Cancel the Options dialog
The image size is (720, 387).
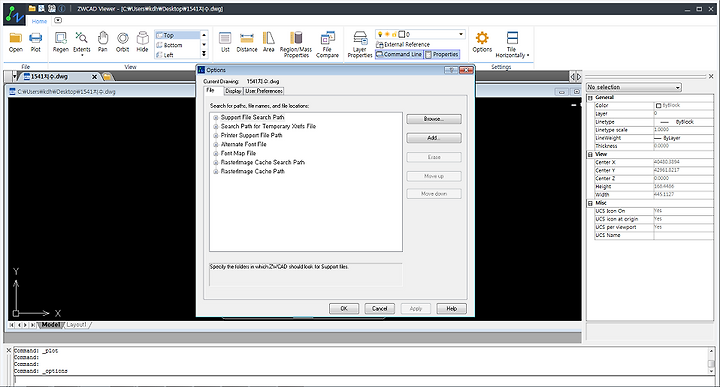pyautogui.click(x=379, y=308)
